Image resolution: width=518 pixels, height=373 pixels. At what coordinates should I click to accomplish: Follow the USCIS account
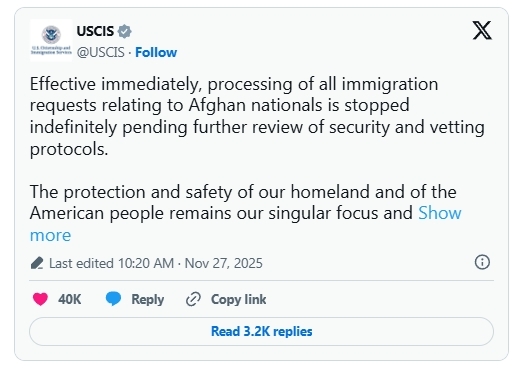[x=156, y=52]
